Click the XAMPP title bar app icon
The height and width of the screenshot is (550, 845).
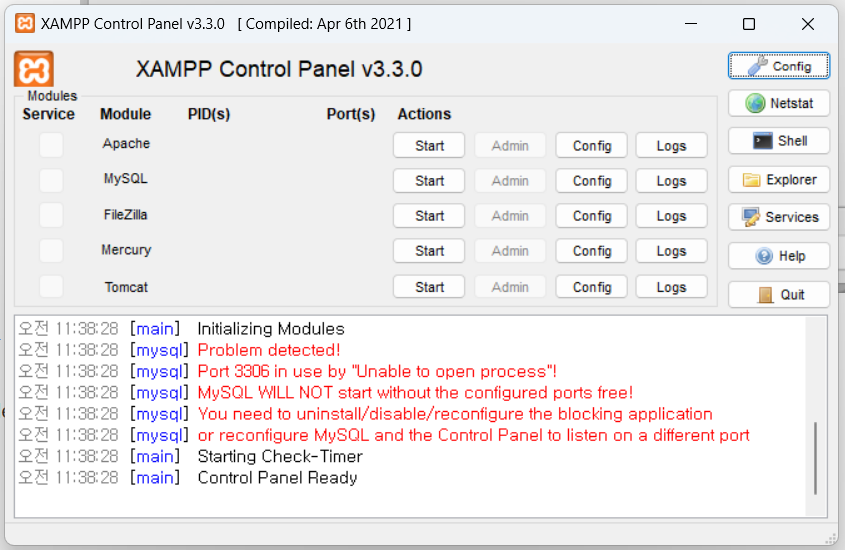(25, 24)
